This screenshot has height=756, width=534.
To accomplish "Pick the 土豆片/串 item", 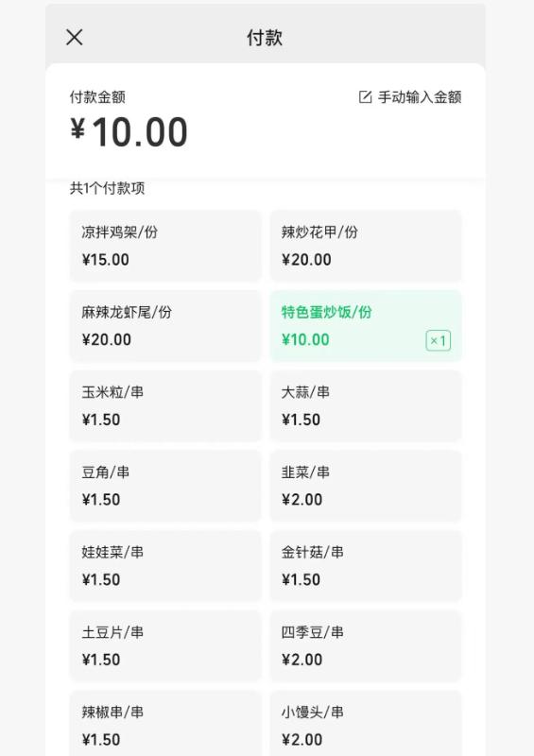I will point(165,646).
